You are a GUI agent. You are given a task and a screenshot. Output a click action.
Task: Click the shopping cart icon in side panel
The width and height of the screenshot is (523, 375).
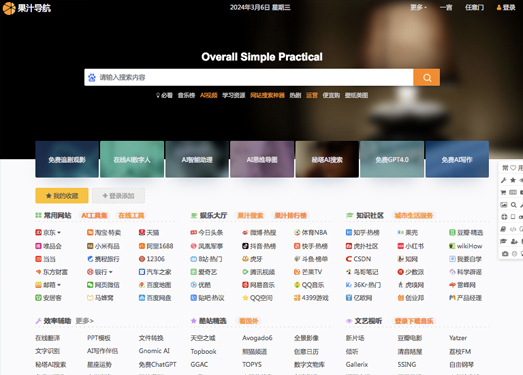[x=504, y=193]
